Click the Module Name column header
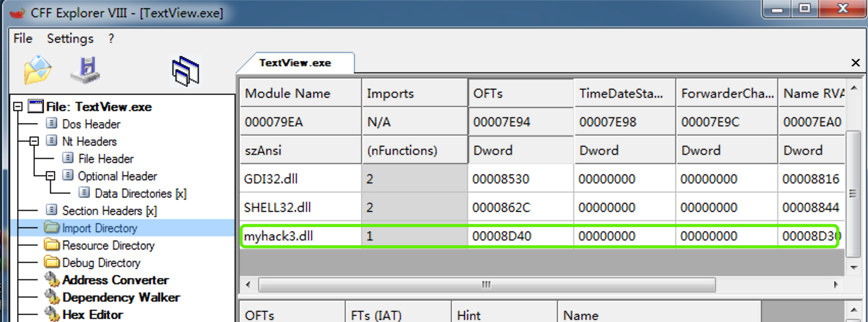 pyautogui.click(x=300, y=93)
